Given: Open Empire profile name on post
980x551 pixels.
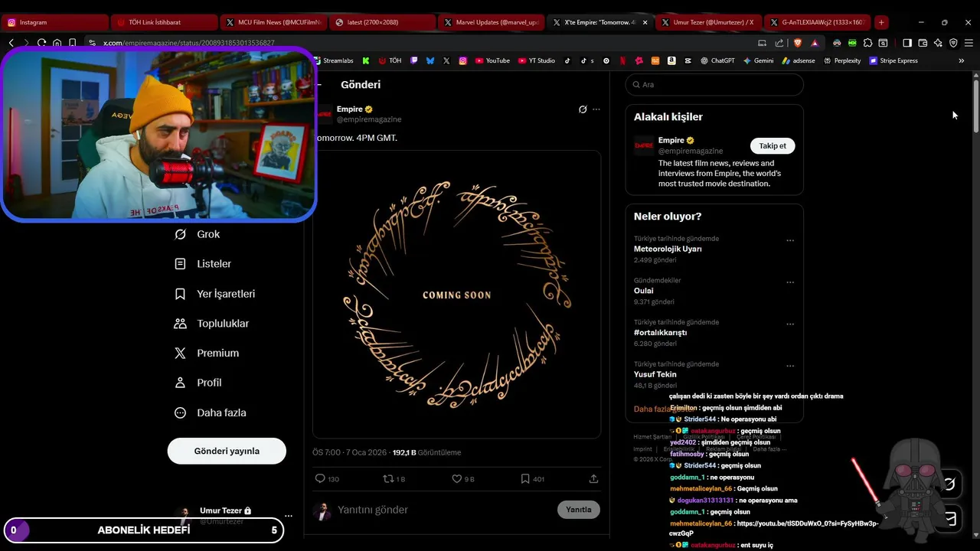Looking at the screenshot, I should tap(350, 109).
